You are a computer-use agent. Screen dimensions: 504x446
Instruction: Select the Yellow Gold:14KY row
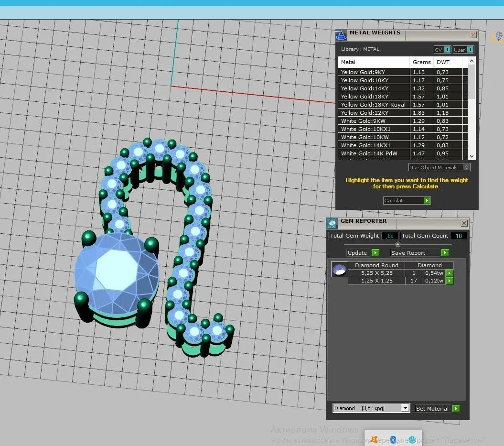(x=403, y=88)
